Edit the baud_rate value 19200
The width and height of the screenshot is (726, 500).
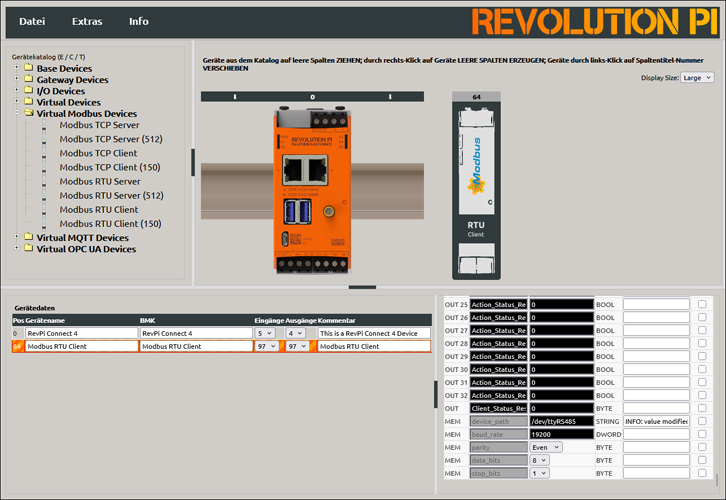561,434
